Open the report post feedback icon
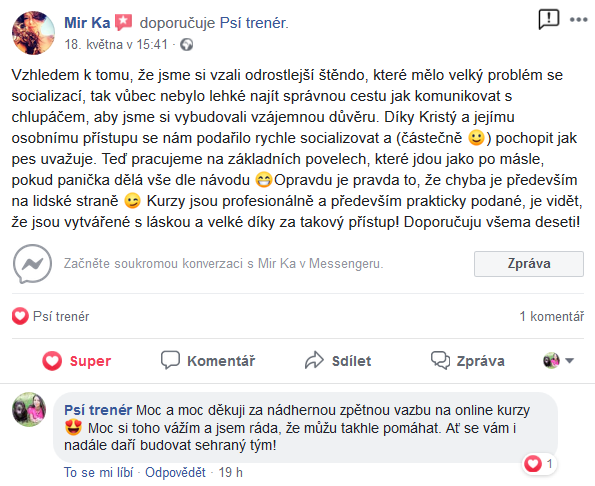This screenshot has width=595, height=486. [x=548, y=19]
